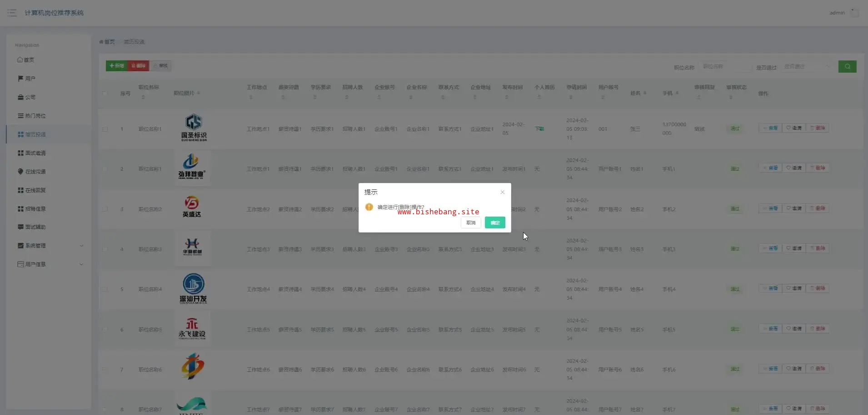Sort by the 发布时间 column arrows
Viewport: 868px width, 415px height.
tap(507, 97)
